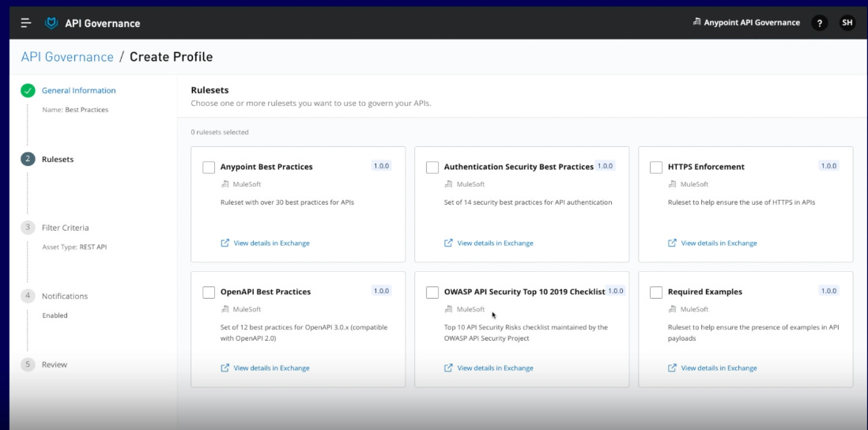Click the 1.0.0 version badge on Anypoint Best Practices
Screen dimensions: 868x430
coord(381,166)
